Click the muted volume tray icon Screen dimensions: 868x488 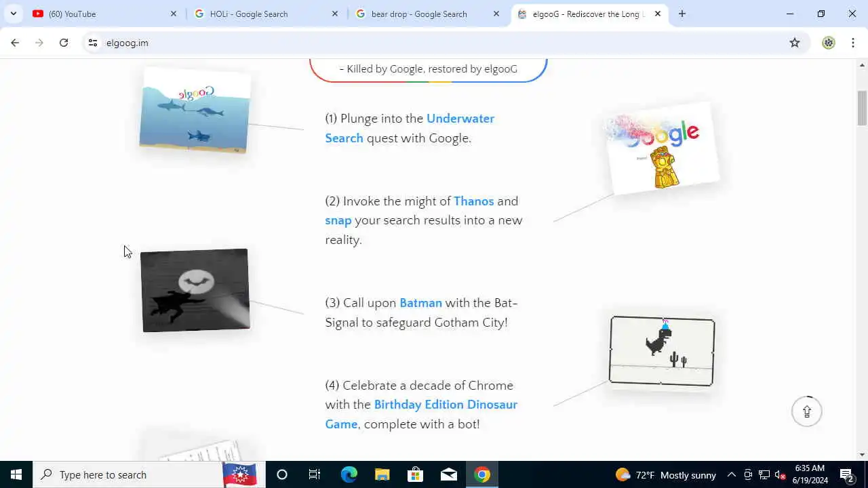(x=780, y=474)
